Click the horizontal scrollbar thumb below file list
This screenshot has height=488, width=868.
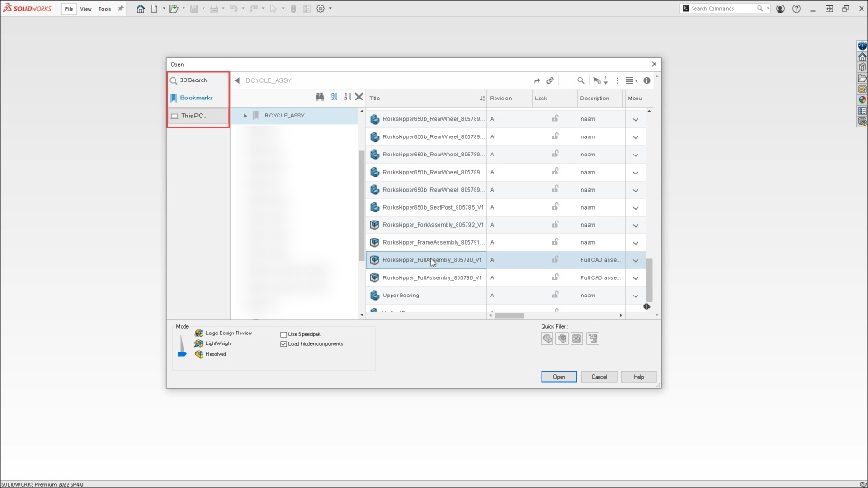pos(509,315)
